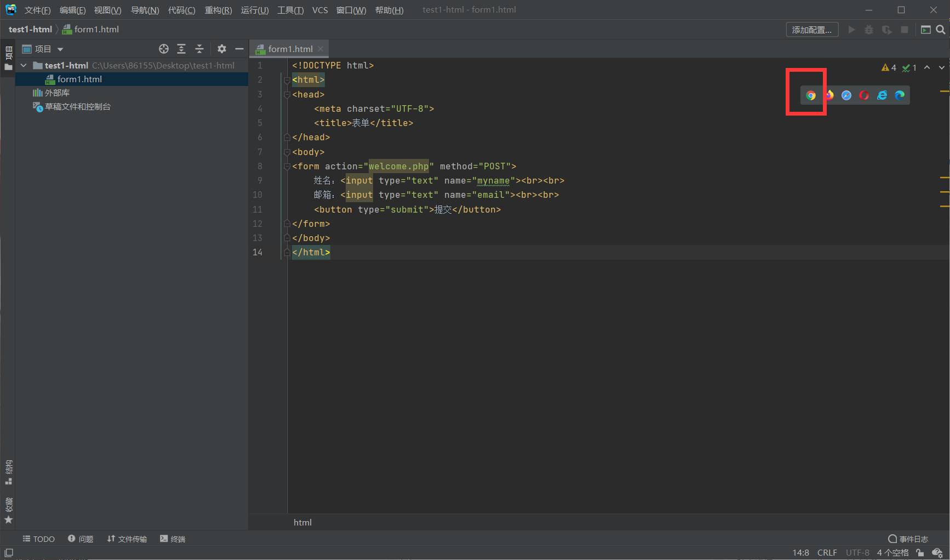Open the 运行(U) menu

[254, 10]
